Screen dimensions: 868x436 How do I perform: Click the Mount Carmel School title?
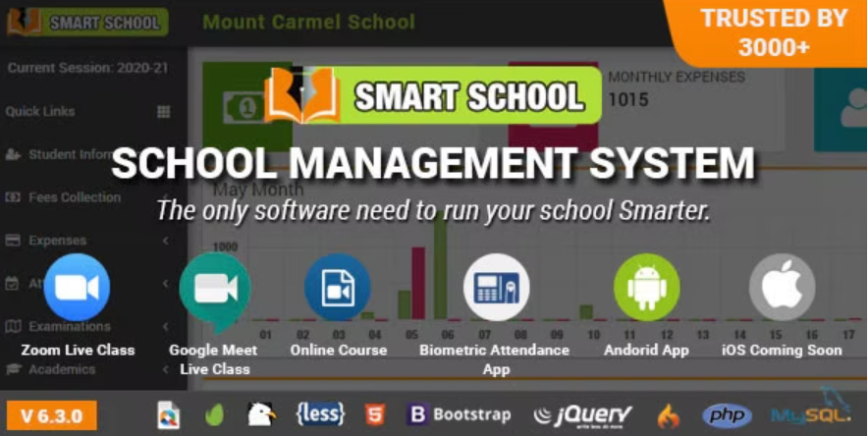tap(309, 23)
